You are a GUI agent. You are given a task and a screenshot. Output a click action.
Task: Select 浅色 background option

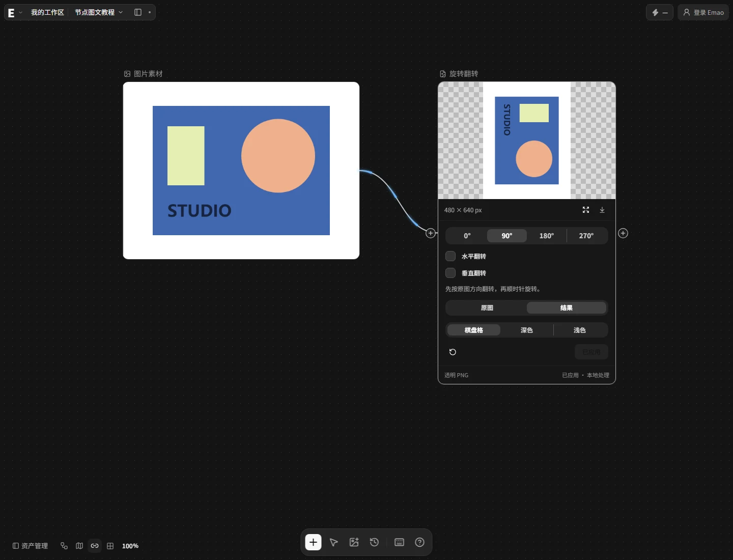pos(580,330)
